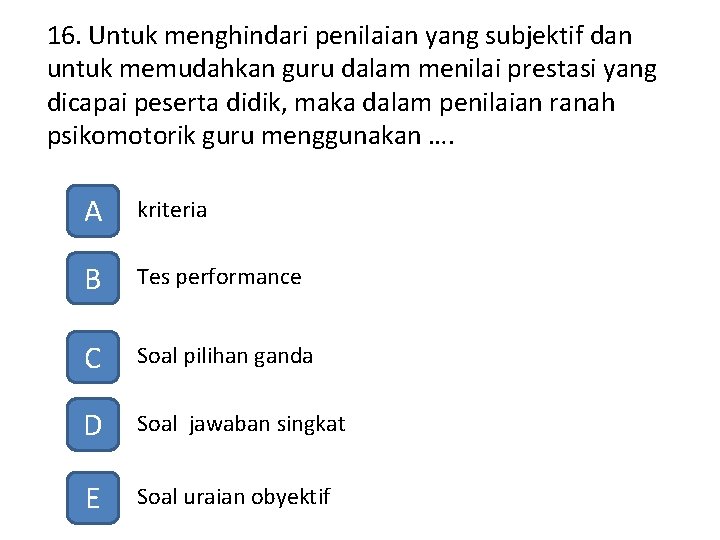The height and width of the screenshot is (540, 720).
Task: Pick answer option C square
Action: 93,357
